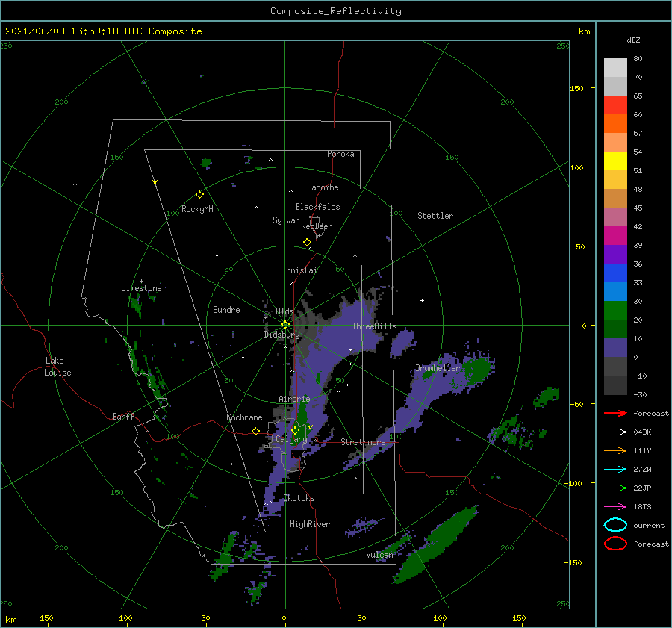Select the Limestone label
Viewport: 672px width, 628px height.
(x=141, y=288)
